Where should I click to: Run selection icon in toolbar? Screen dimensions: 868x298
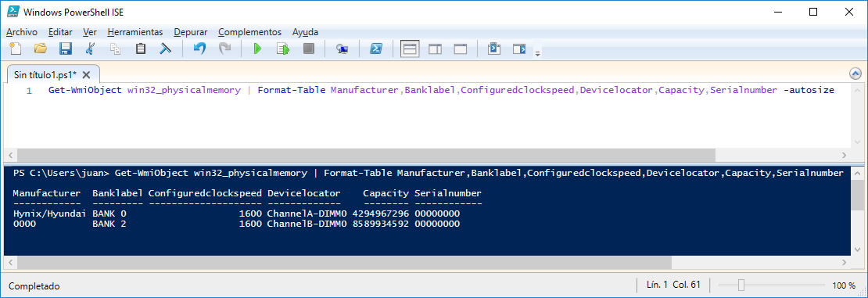click(x=283, y=48)
